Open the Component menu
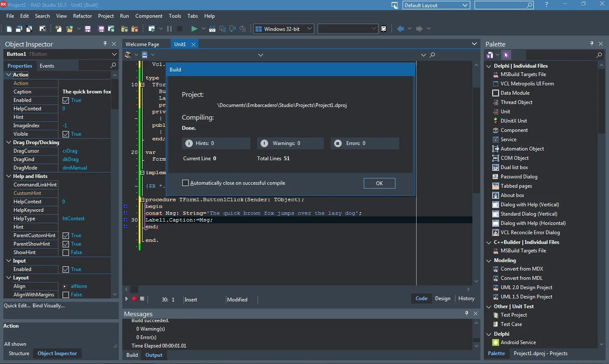 [x=149, y=16]
